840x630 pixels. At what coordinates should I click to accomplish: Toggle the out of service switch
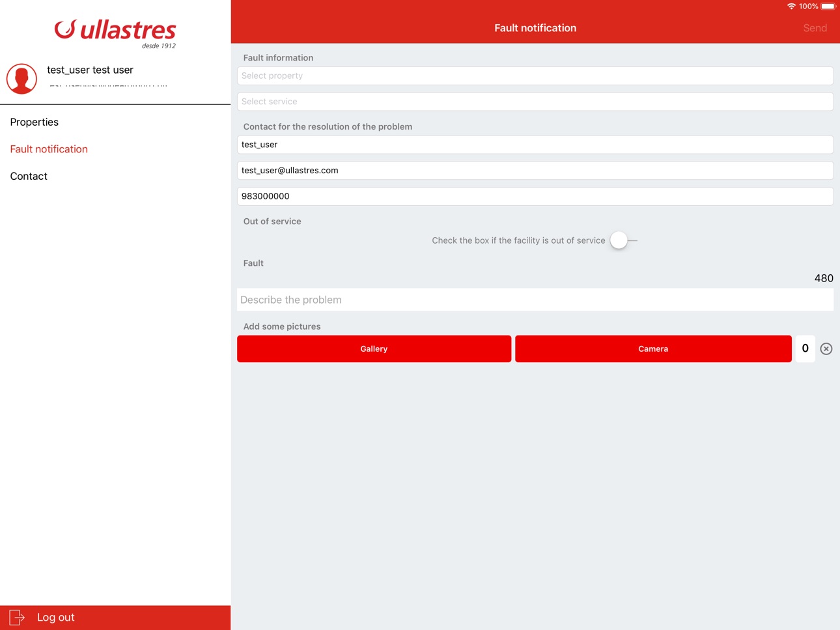coord(623,240)
